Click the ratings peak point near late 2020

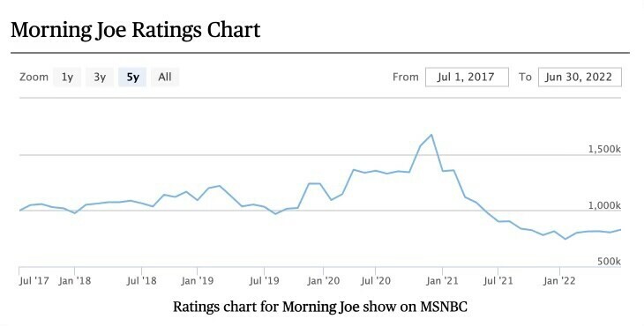tap(431, 135)
